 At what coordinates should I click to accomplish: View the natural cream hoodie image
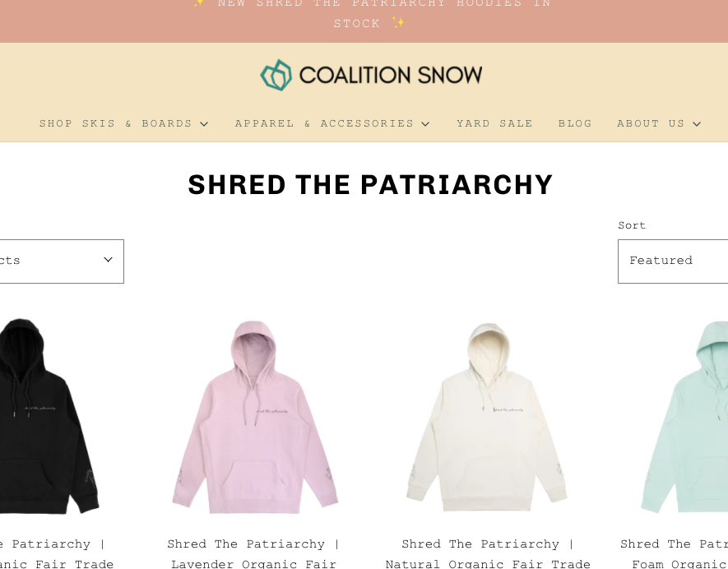pyautogui.click(x=487, y=417)
